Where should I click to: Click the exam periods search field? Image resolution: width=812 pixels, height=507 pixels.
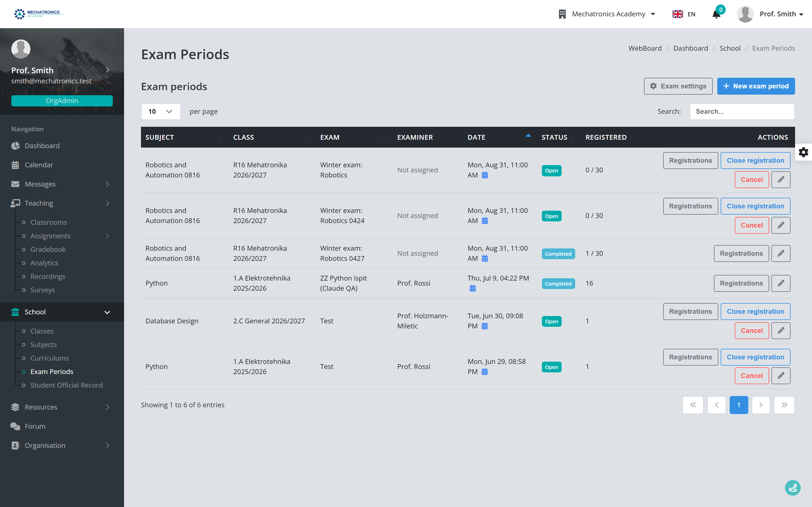pyautogui.click(x=742, y=112)
